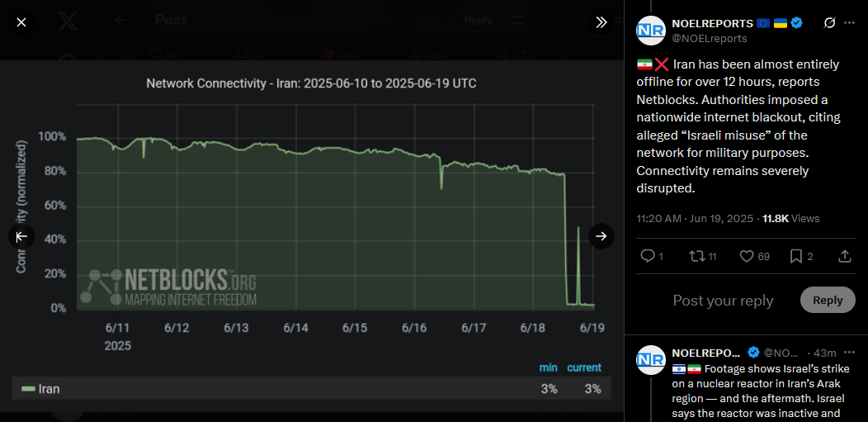Image resolution: width=868 pixels, height=422 pixels.
Task: Click the 11.8K Views count
Action: [x=790, y=219]
